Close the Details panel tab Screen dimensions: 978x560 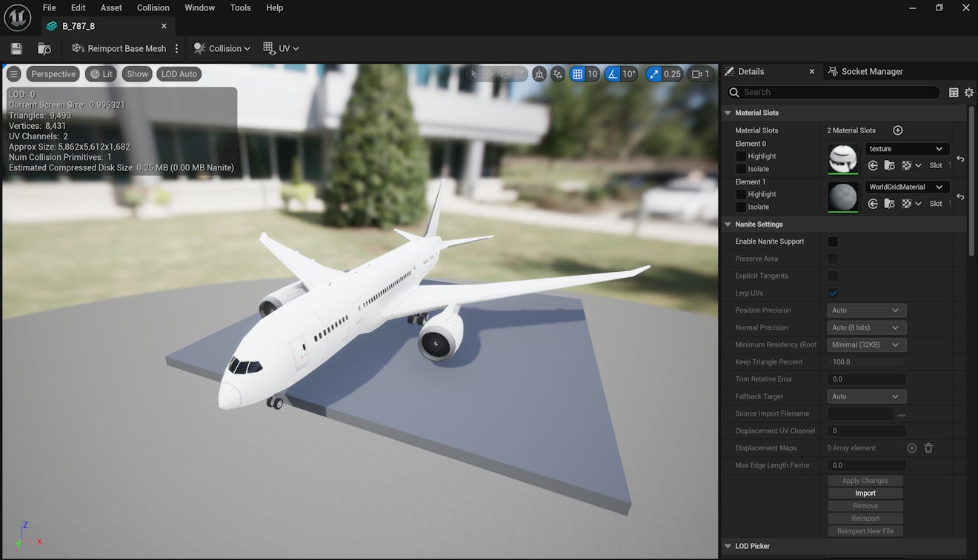(811, 72)
